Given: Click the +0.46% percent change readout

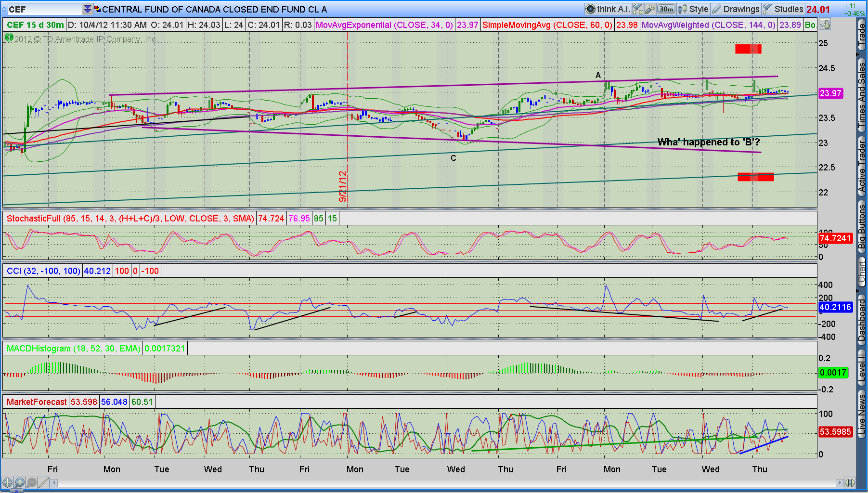Looking at the screenshot, I should pyautogui.click(x=855, y=13).
